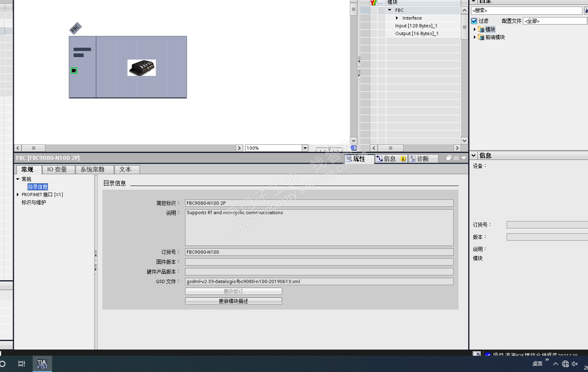
Task: Collapse the FBC row in module table
Action: click(390, 10)
